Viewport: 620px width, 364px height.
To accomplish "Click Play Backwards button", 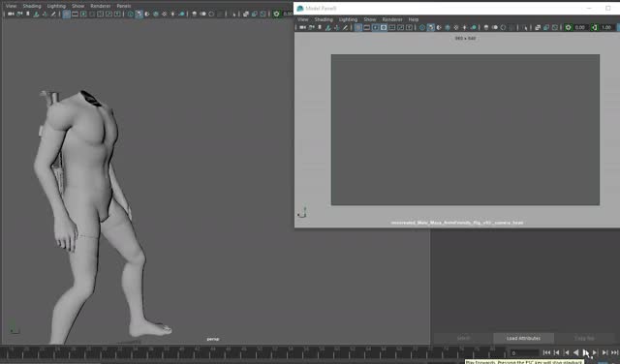I will [576, 352].
